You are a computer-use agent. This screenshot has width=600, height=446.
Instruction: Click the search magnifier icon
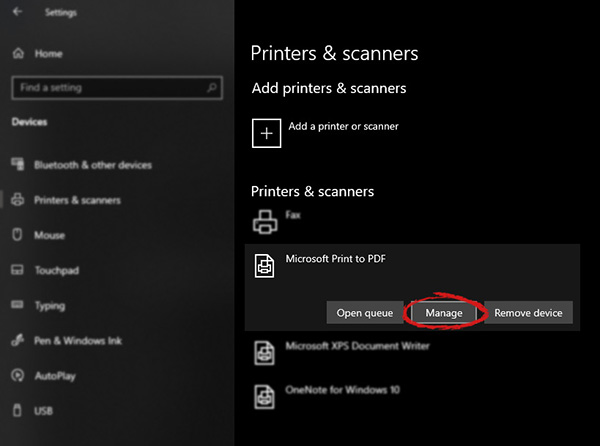click(212, 88)
